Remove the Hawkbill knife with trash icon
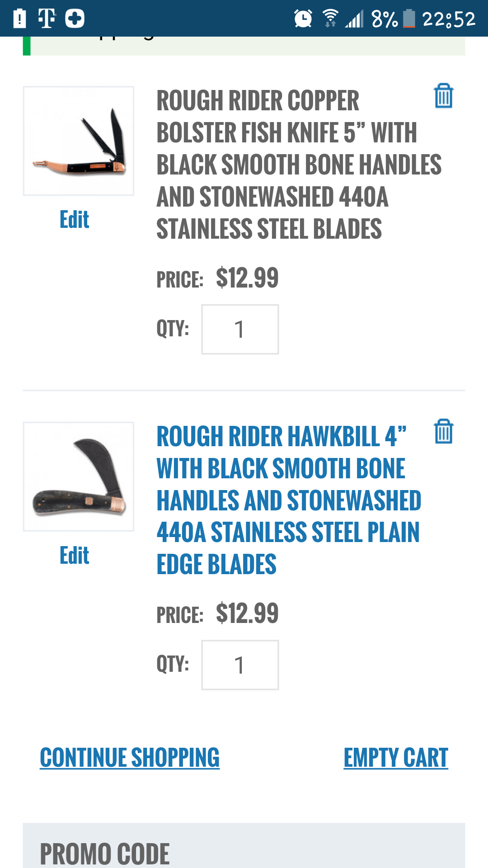 click(443, 431)
